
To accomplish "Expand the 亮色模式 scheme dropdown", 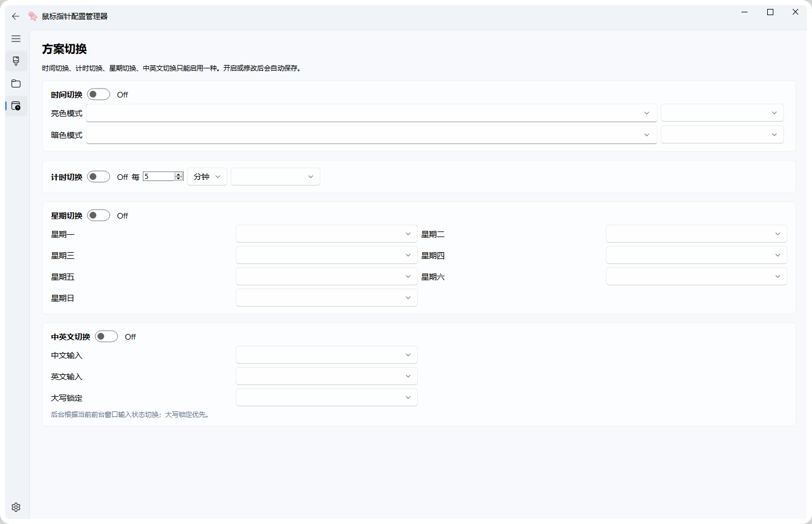I will coord(371,113).
